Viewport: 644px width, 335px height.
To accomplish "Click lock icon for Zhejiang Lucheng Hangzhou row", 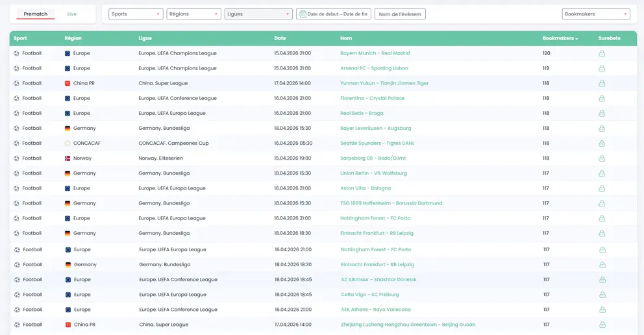I will (x=602, y=325).
